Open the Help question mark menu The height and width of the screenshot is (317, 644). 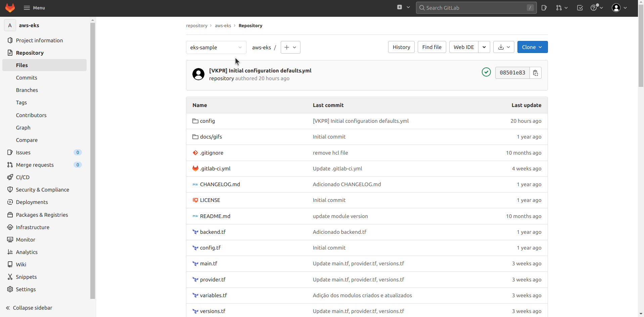point(597,8)
